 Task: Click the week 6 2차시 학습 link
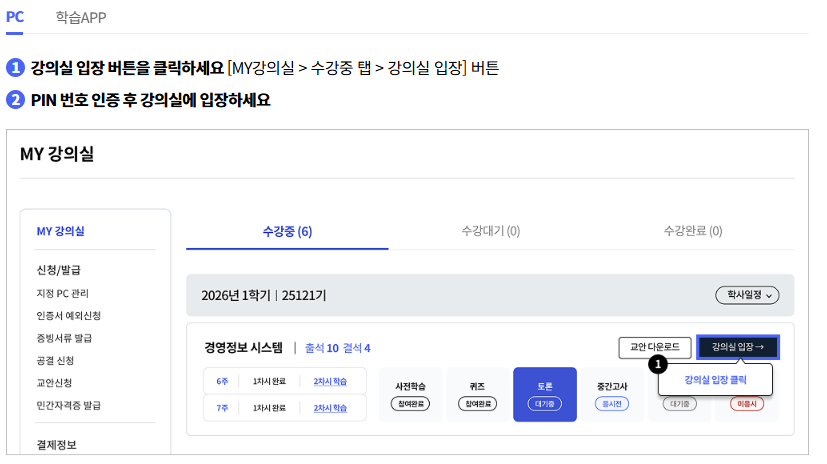coord(330,381)
